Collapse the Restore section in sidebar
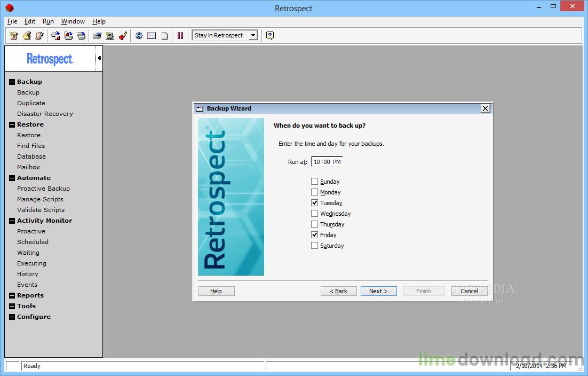The height and width of the screenshot is (376, 588). 12,124
